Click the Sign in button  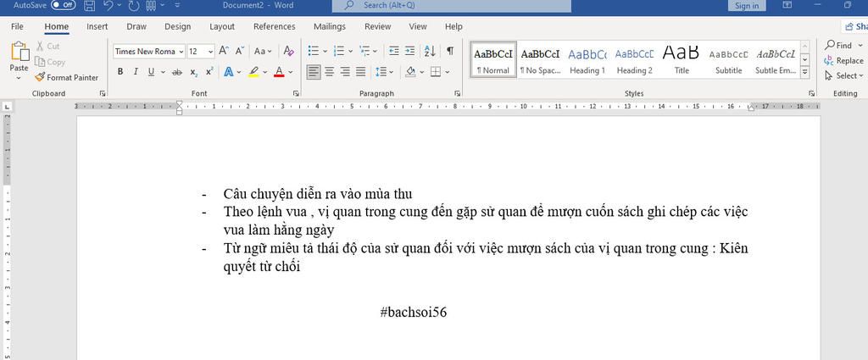pyautogui.click(x=747, y=6)
